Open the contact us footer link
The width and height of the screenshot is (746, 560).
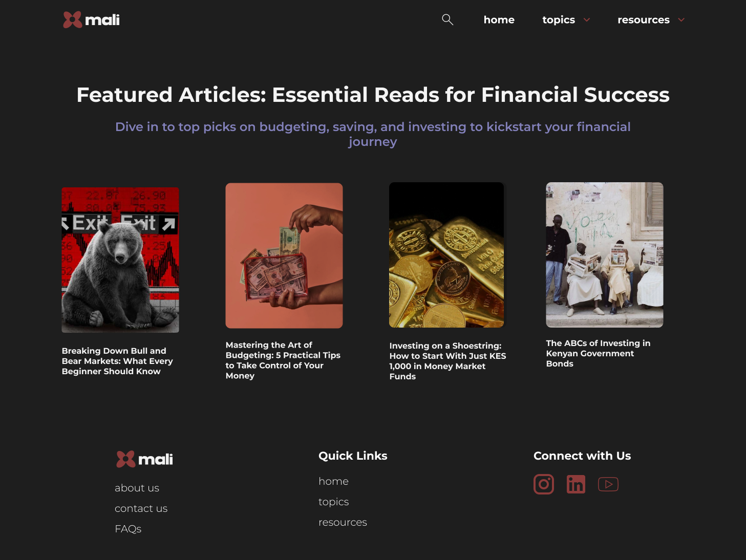[141, 508]
